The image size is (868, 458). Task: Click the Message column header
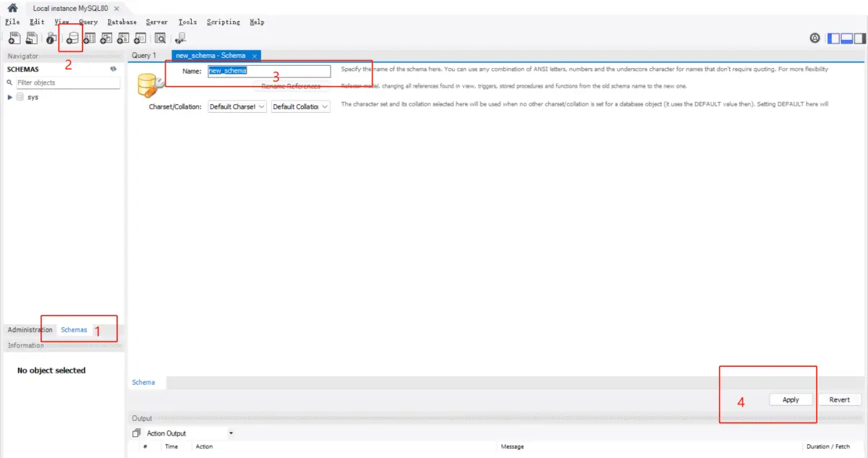click(x=512, y=446)
